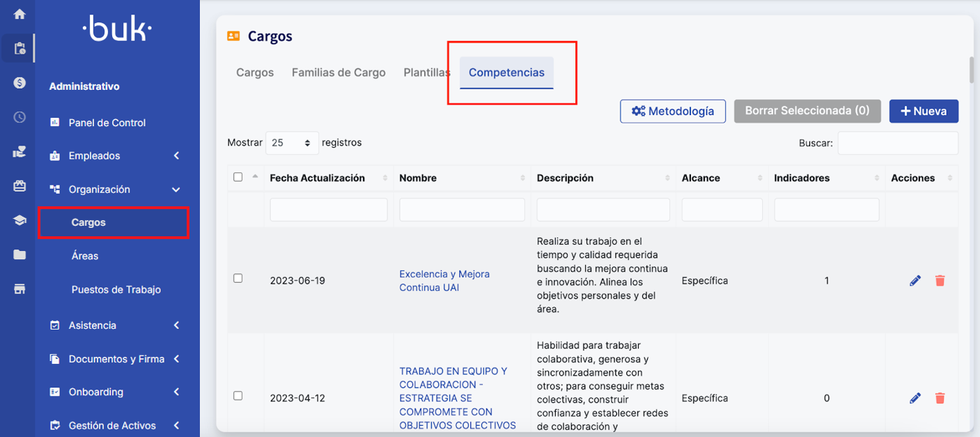Switch to the Familias de Cargo tab

(x=339, y=72)
